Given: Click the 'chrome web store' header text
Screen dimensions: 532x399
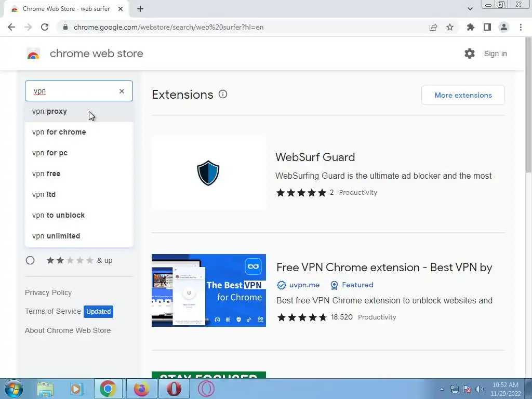Looking at the screenshot, I should pyautogui.click(x=96, y=54).
